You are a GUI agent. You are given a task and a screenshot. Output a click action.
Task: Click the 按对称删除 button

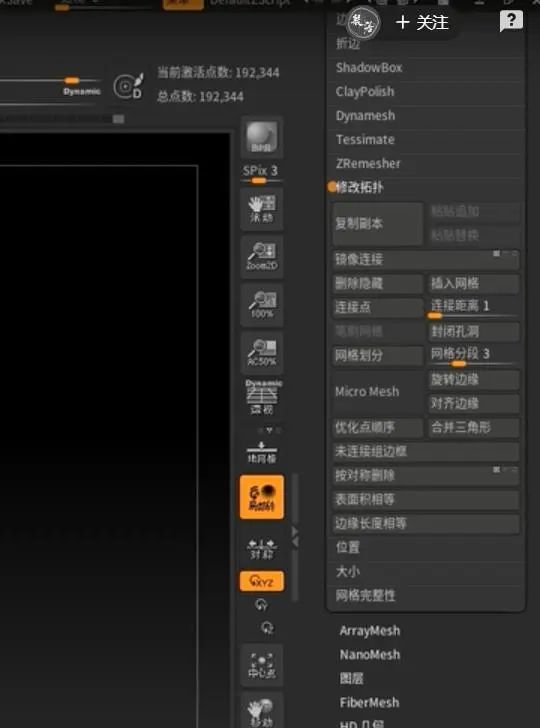[426, 475]
